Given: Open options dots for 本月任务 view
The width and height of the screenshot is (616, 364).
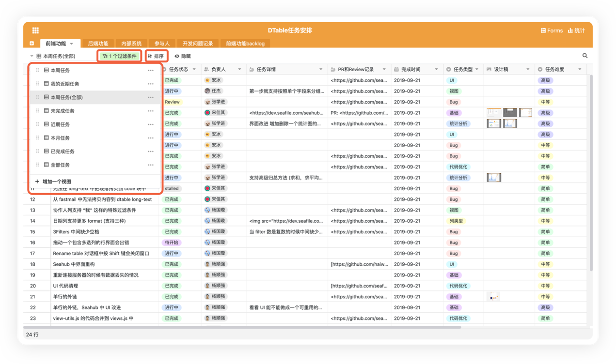Looking at the screenshot, I should point(151,138).
